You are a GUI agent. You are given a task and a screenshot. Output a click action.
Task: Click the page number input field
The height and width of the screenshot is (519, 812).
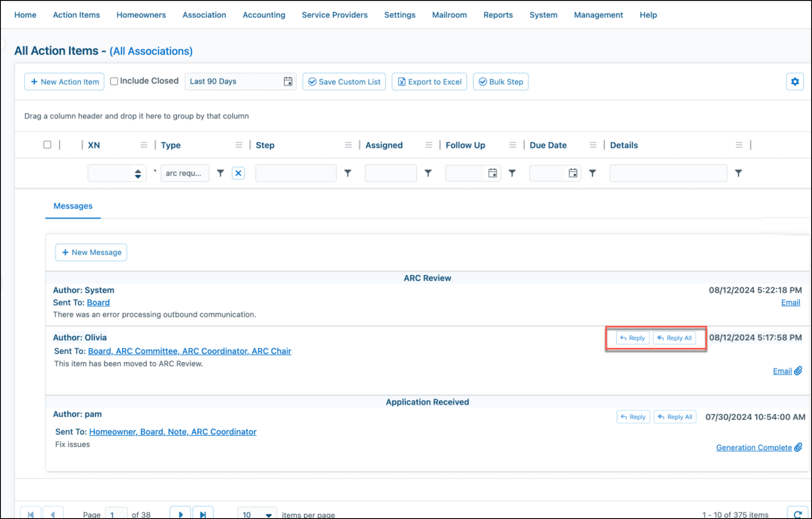116,513
